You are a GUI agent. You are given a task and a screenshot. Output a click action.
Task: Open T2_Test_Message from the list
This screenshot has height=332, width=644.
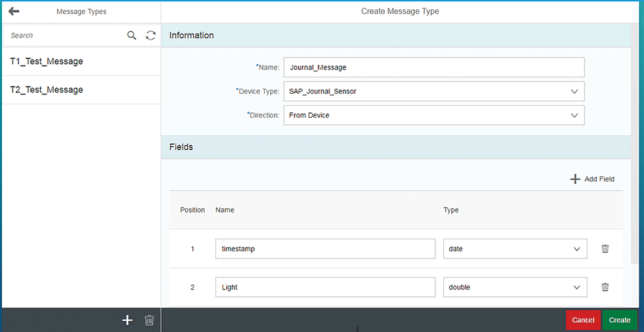(46, 90)
